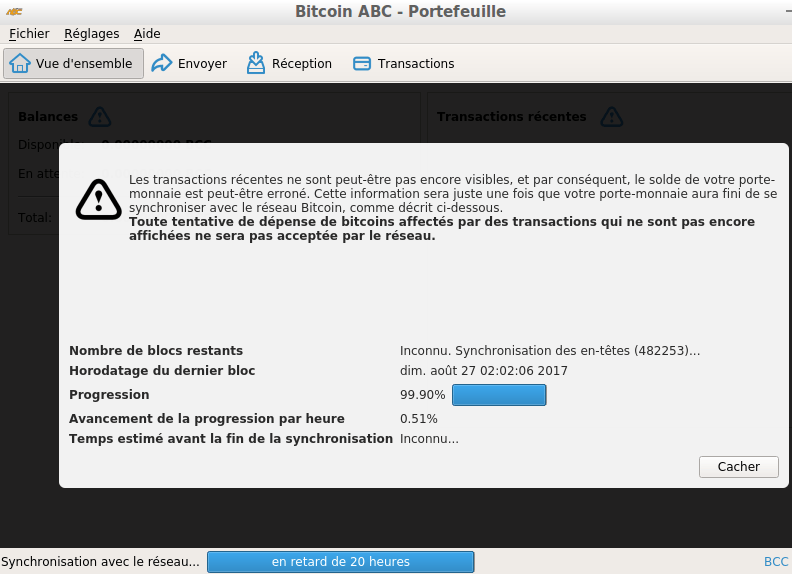Select the Vue d'ensemble tab
Viewport: 792px width, 574px height.
coord(73,64)
